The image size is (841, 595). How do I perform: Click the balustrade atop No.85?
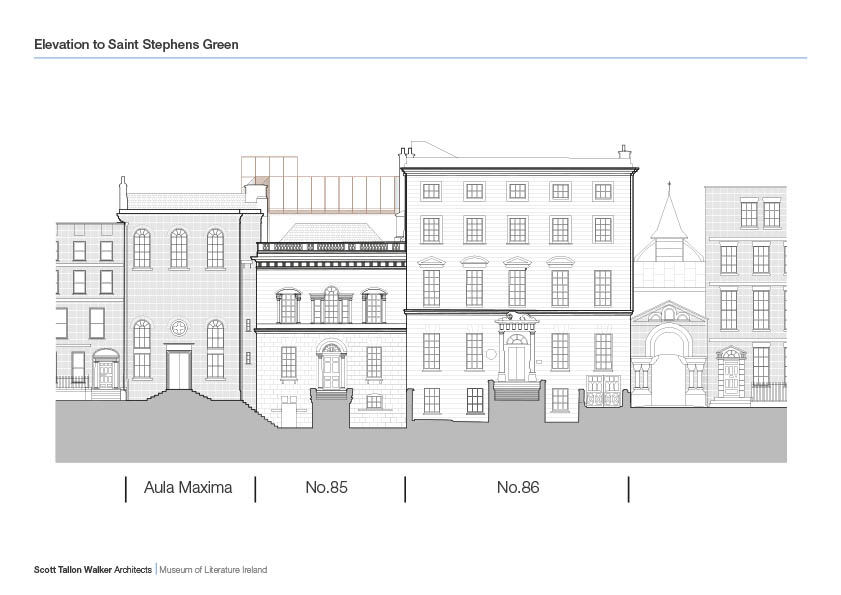click(331, 247)
